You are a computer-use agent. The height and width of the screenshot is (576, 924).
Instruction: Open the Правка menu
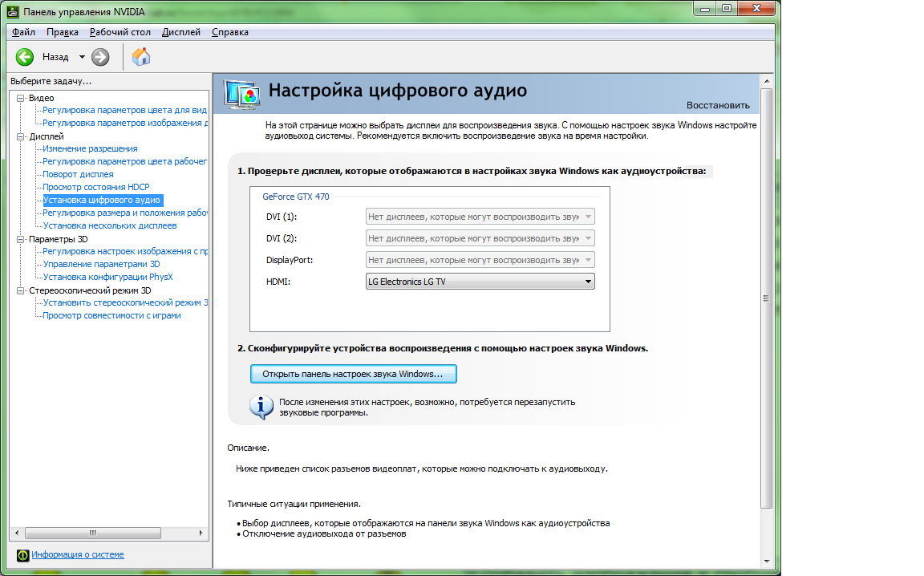pos(63,32)
